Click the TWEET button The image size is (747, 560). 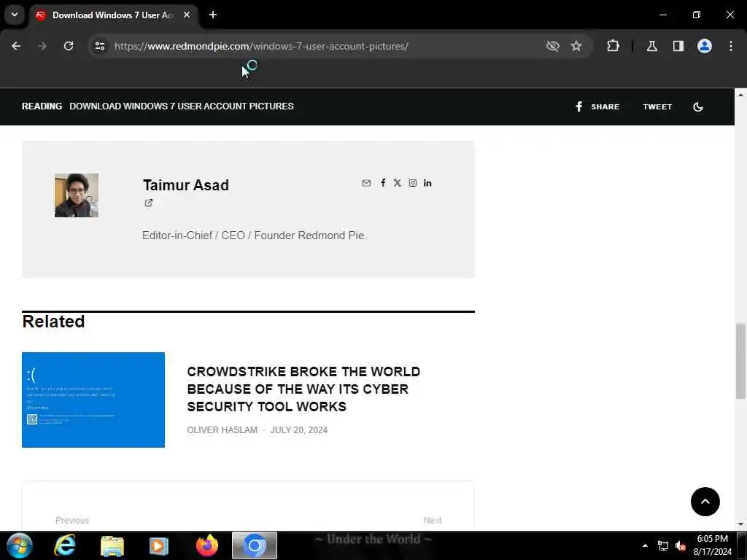(657, 106)
